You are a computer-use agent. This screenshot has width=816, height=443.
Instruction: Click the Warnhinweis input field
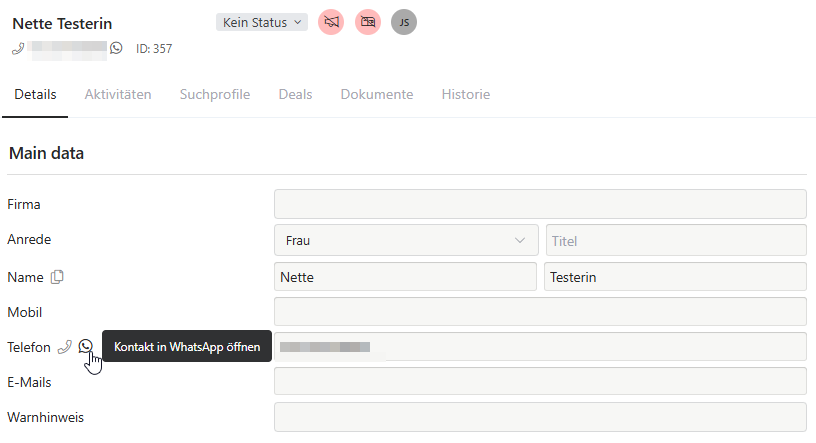(540, 417)
